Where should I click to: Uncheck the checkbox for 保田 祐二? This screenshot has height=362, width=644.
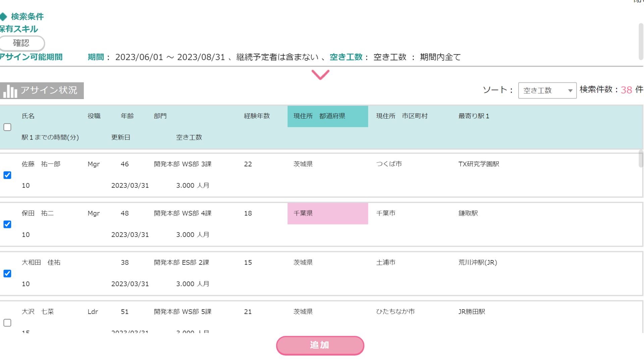[x=7, y=224]
